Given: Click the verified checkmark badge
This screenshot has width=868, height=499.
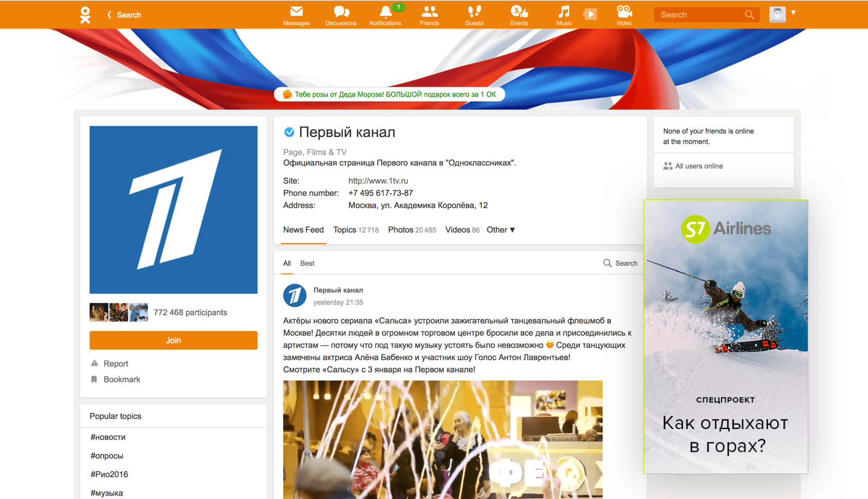Looking at the screenshot, I should coord(289,132).
